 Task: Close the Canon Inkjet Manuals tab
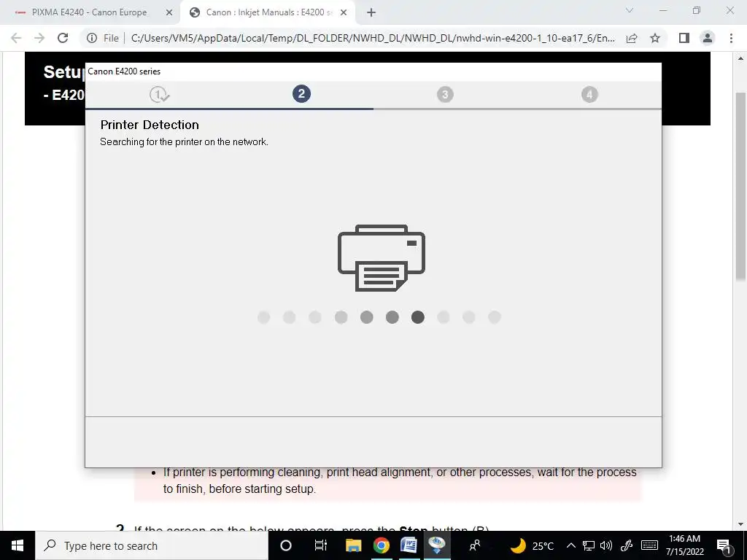click(344, 12)
